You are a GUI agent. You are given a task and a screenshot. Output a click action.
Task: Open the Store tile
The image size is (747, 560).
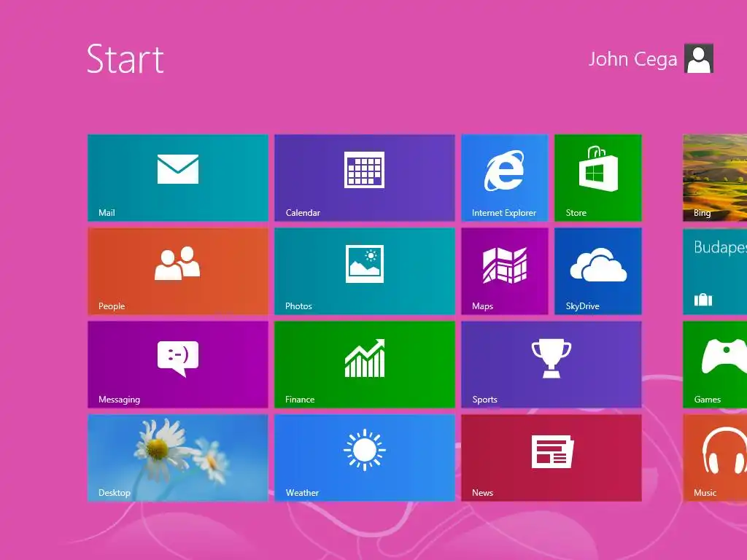click(598, 178)
